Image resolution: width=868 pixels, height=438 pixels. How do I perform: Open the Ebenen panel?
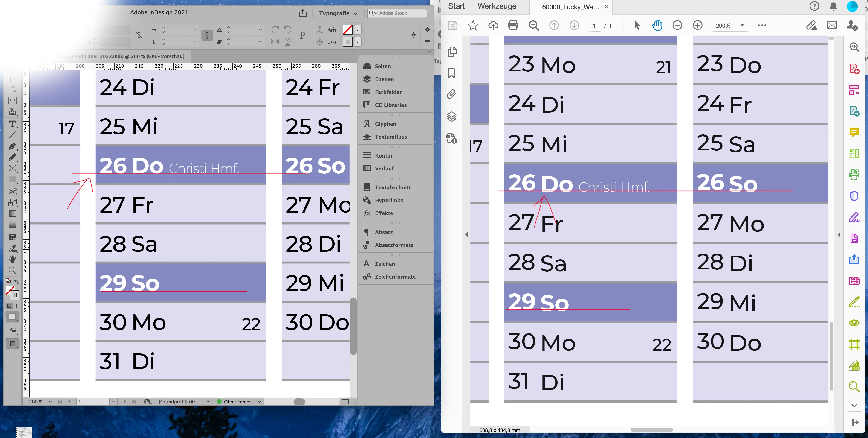tap(384, 79)
